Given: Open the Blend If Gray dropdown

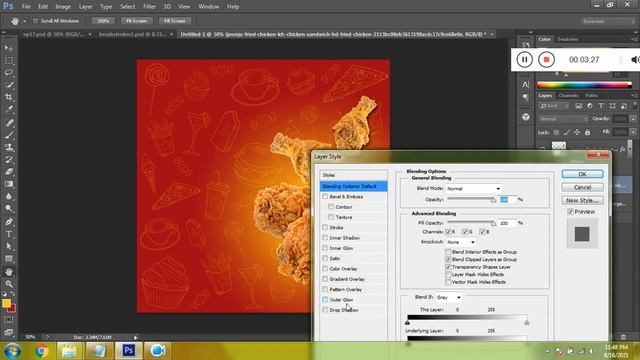Looking at the screenshot, I should pyautogui.click(x=449, y=298).
